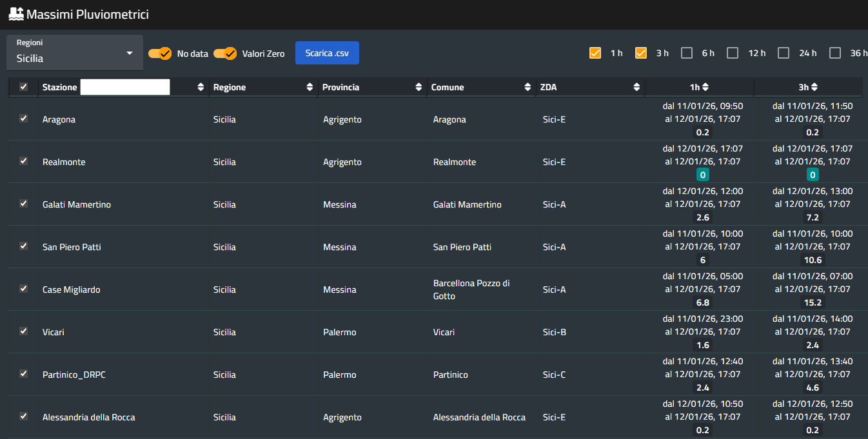Screen dimensions: 868x439
Task: Open the Regioni dropdown showing Sicilia
Action: tap(75, 53)
